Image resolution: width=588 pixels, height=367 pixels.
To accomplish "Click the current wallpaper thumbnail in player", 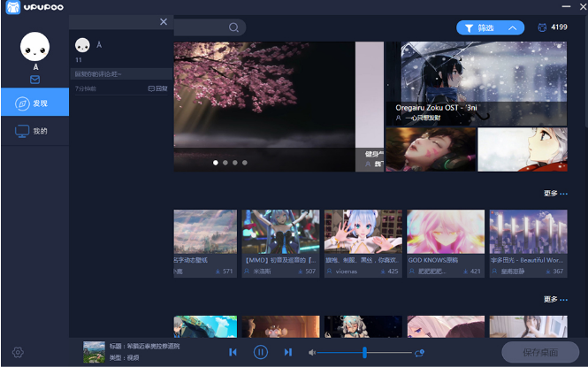I will [x=94, y=352].
